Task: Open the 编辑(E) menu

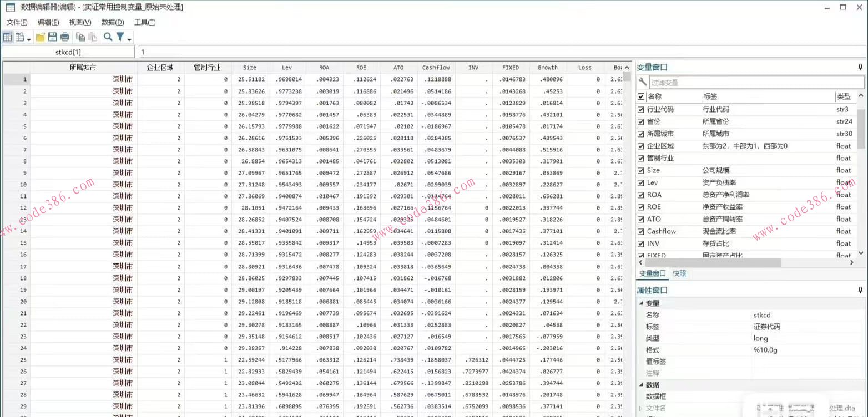Action: [48, 22]
